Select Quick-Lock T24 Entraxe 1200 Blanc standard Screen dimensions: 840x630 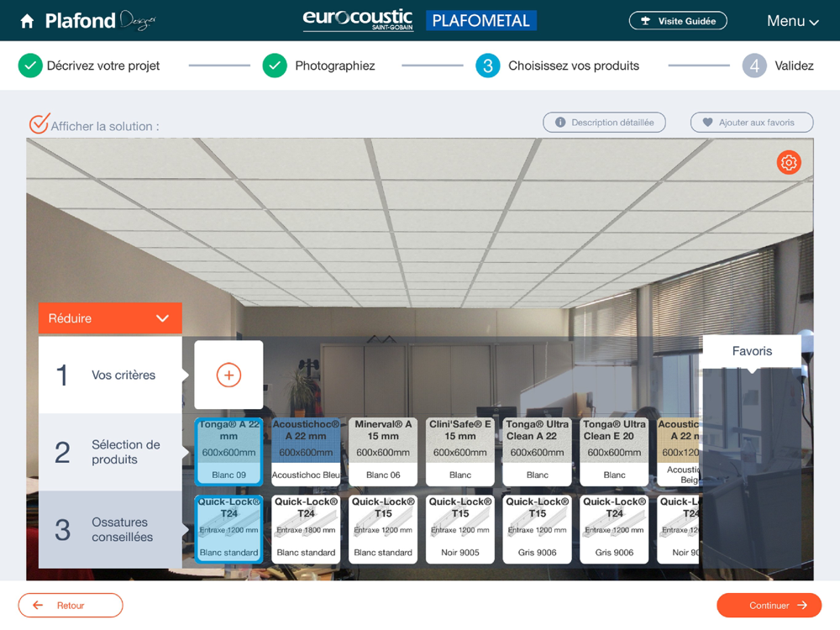click(228, 529)
